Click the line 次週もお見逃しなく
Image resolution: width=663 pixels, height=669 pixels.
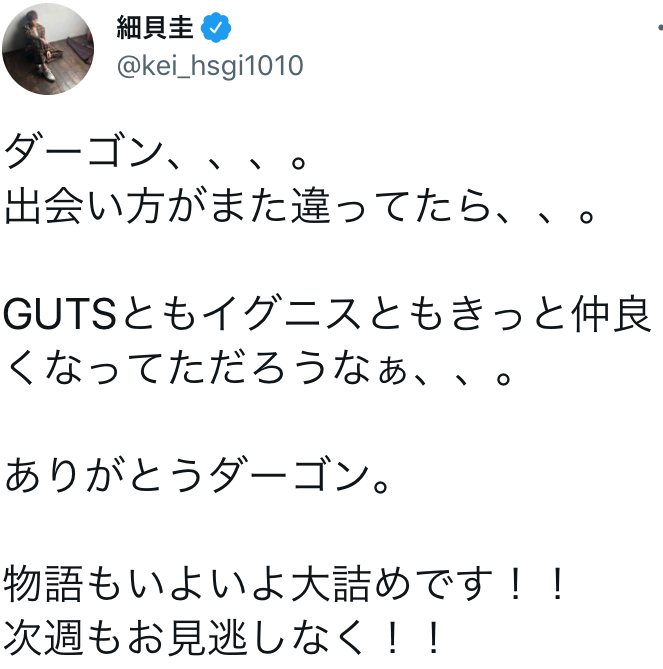pyautogui.click(x=222, y=637)
